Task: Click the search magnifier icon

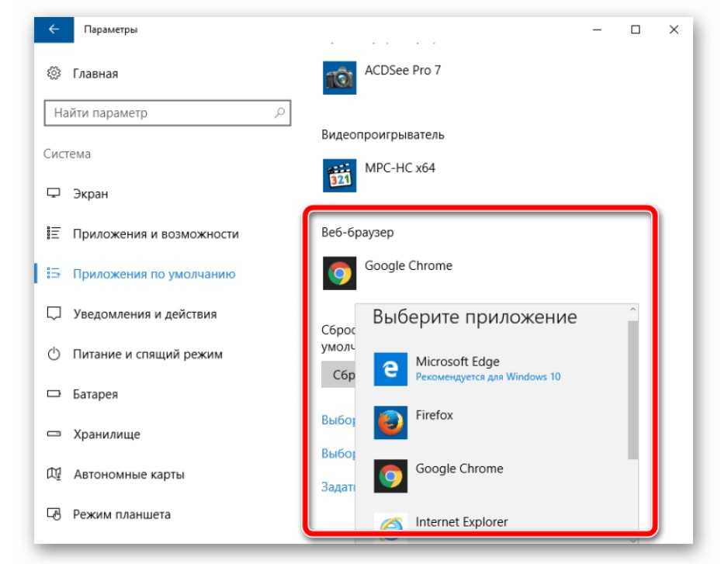Action: (279, 112)
